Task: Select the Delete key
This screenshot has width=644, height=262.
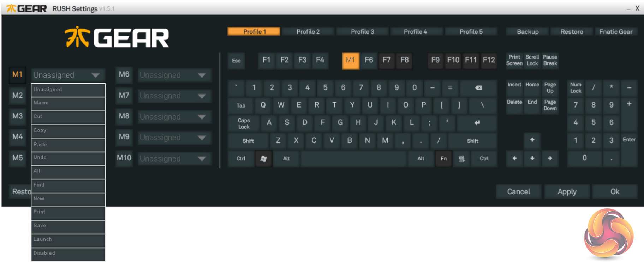Action: click(514, 105)
